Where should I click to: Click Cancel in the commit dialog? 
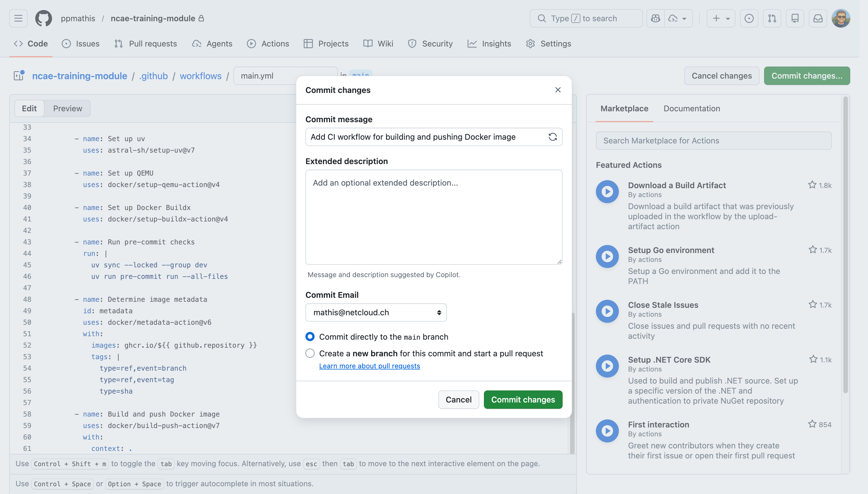click(458, 399)
